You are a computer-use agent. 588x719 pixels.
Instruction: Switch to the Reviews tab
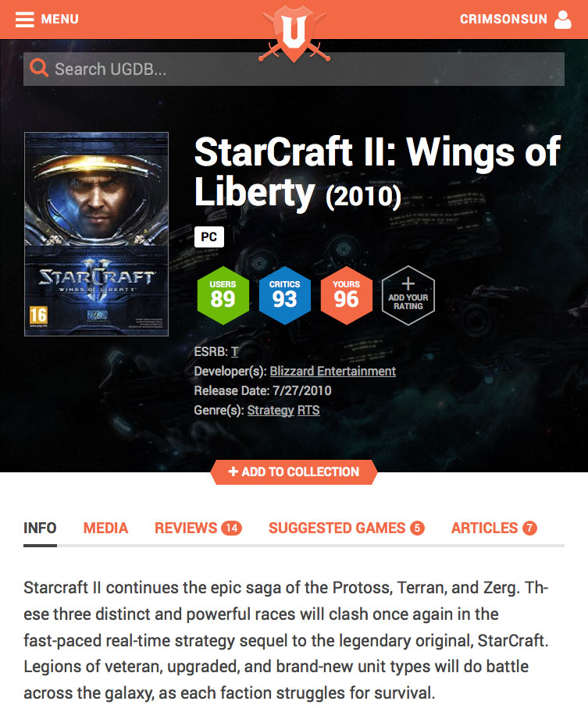pyautogui.click(x=198, y=528)
